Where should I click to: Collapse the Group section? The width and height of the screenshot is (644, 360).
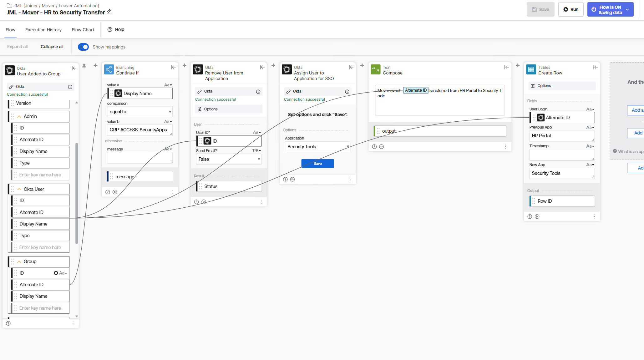pos(19,261)
